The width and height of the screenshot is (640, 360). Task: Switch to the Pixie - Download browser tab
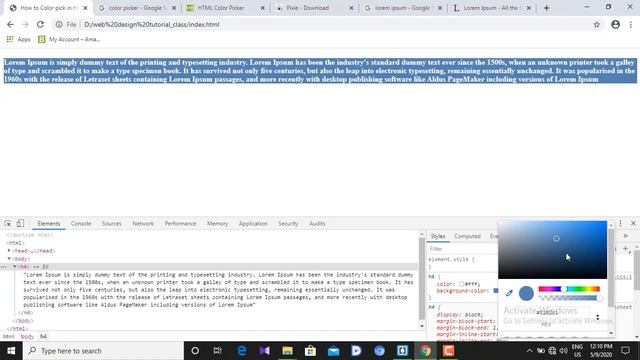point(313,8)
